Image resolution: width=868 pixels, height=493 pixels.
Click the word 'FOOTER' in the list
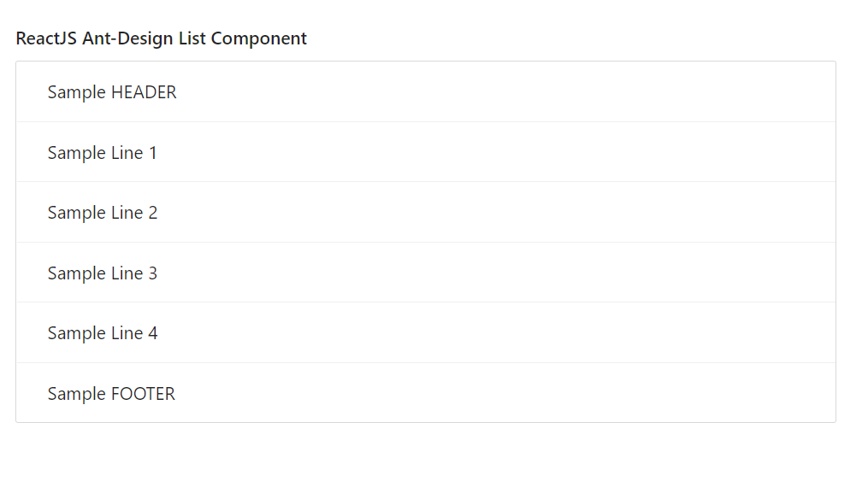143,394
